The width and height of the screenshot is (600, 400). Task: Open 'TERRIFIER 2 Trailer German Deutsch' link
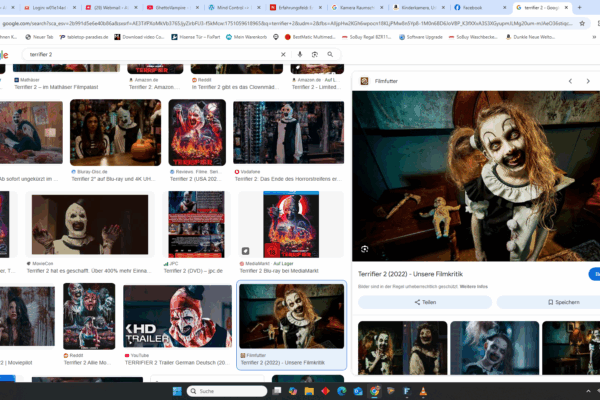tap(176, 362)
